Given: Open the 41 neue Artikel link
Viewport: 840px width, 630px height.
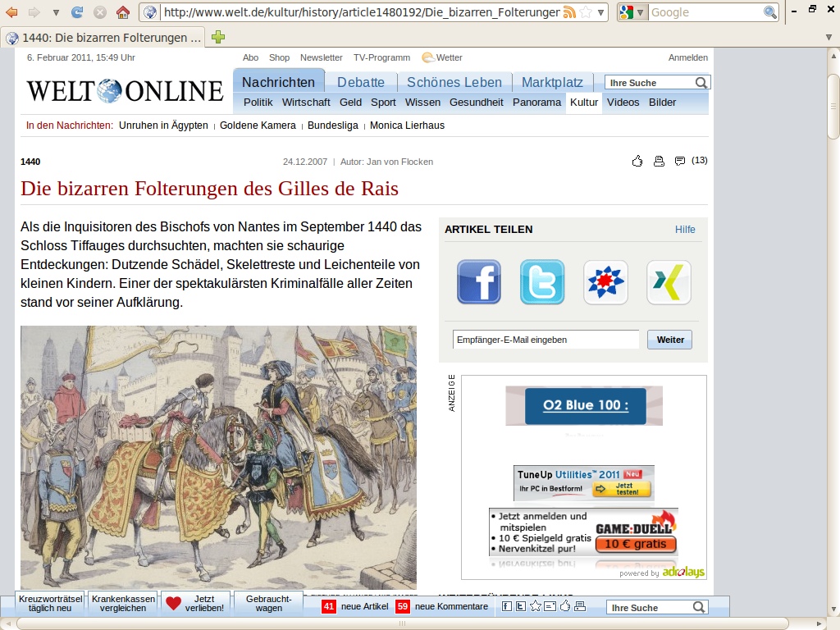Looking at the screenshot, I should [355, 606].
